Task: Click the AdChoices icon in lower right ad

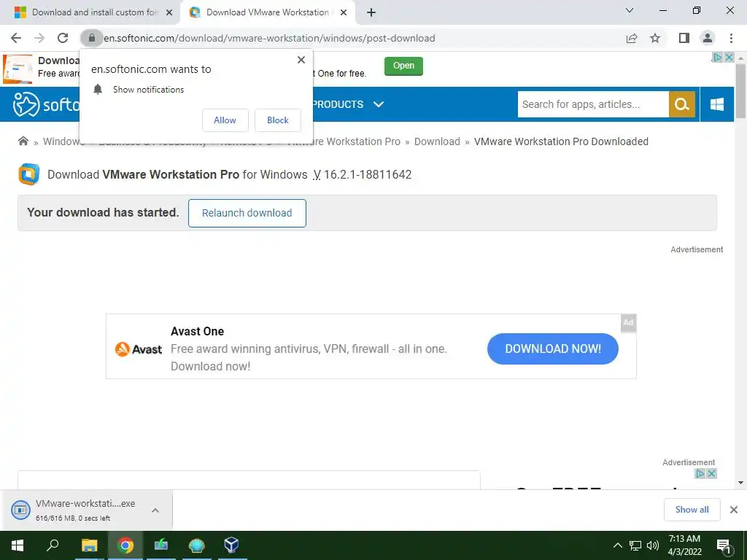Action: tap(700, 474)
